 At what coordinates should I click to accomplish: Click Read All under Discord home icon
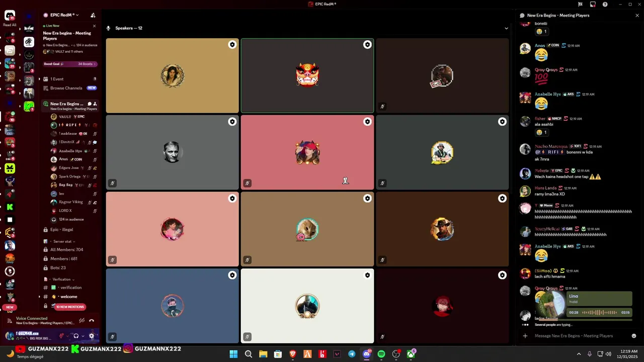[x=10, y=25]
